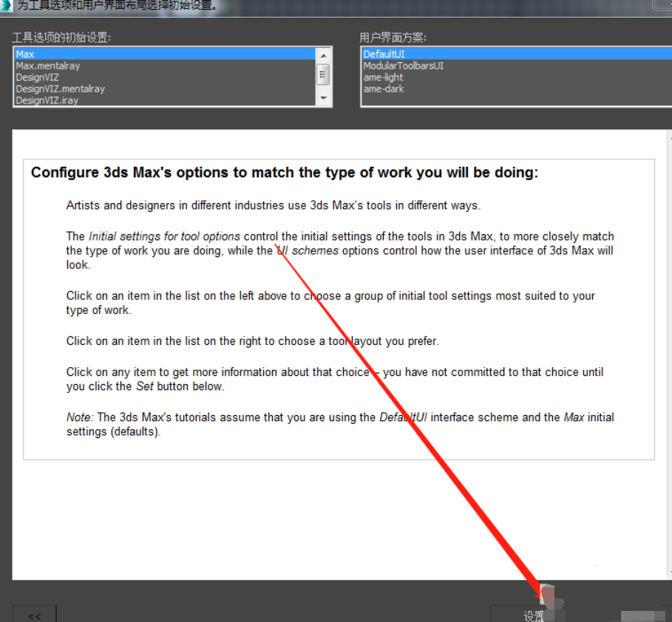Choose DesignVIZ tool settings option
The width and height of the screenshot is (672, 622).
165,77
